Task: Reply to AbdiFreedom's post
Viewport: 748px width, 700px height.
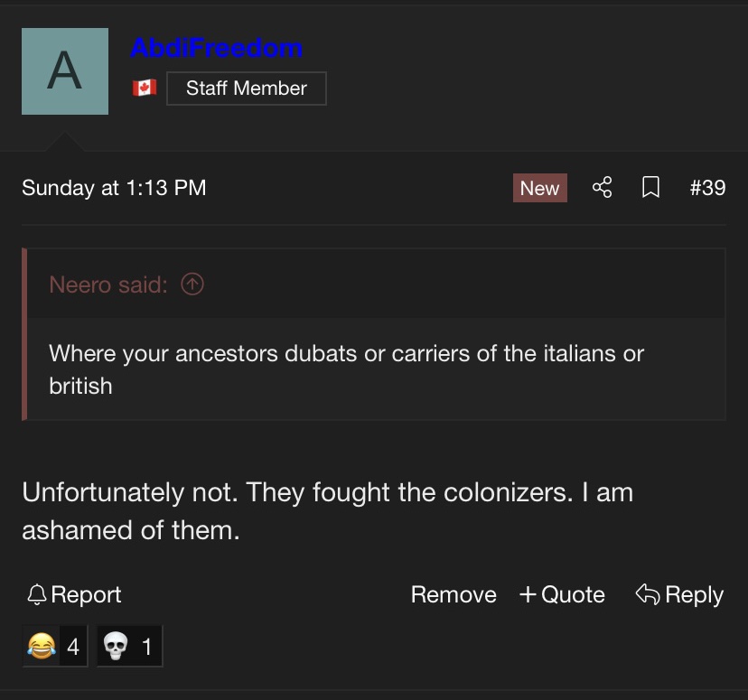Action: point(679,594)
